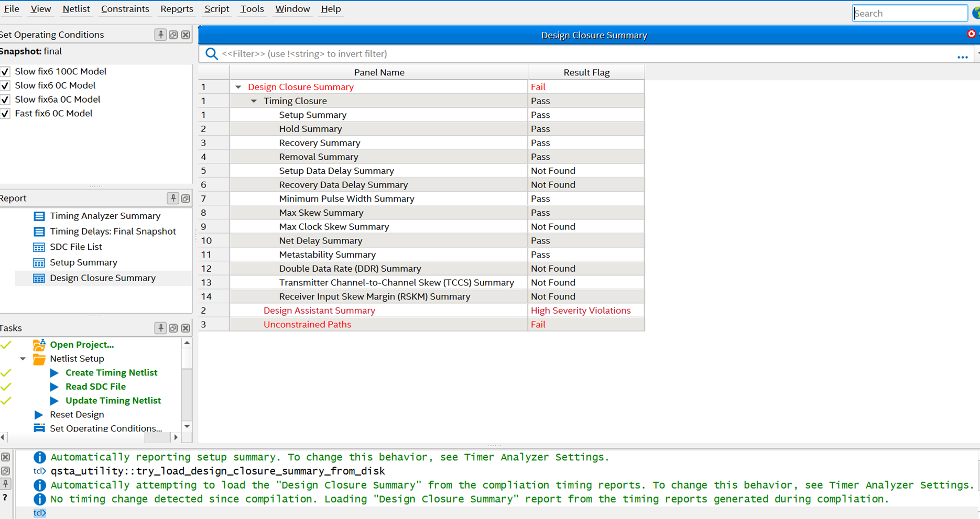Run the Create Timing Netlist play arrow
This screenshot has width=980, height=519.
point(54,373)
